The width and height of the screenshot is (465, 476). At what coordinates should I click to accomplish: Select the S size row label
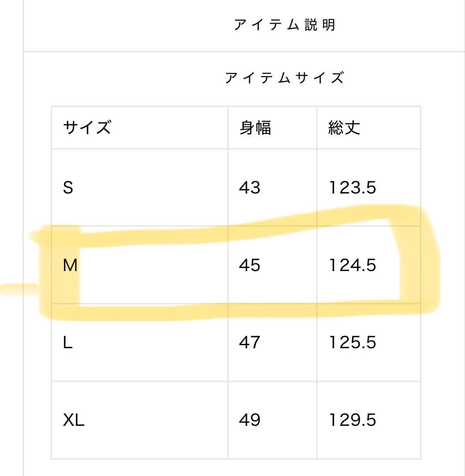pos(68,188)
